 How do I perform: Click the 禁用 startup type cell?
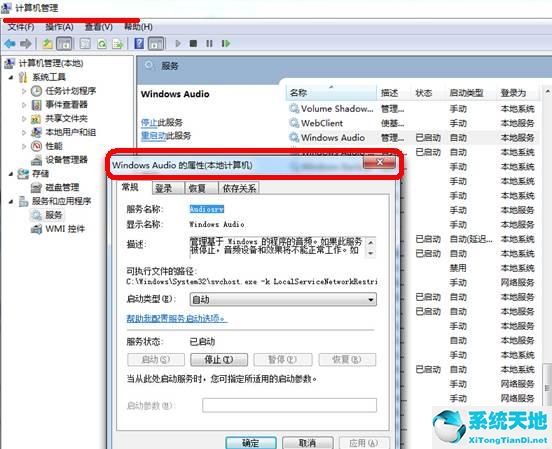coord(458,268)
